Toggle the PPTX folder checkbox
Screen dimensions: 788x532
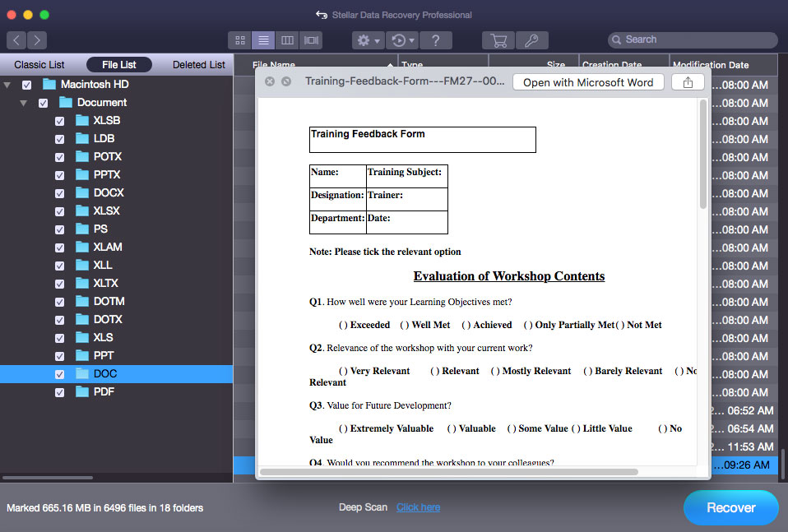[59, 175]
